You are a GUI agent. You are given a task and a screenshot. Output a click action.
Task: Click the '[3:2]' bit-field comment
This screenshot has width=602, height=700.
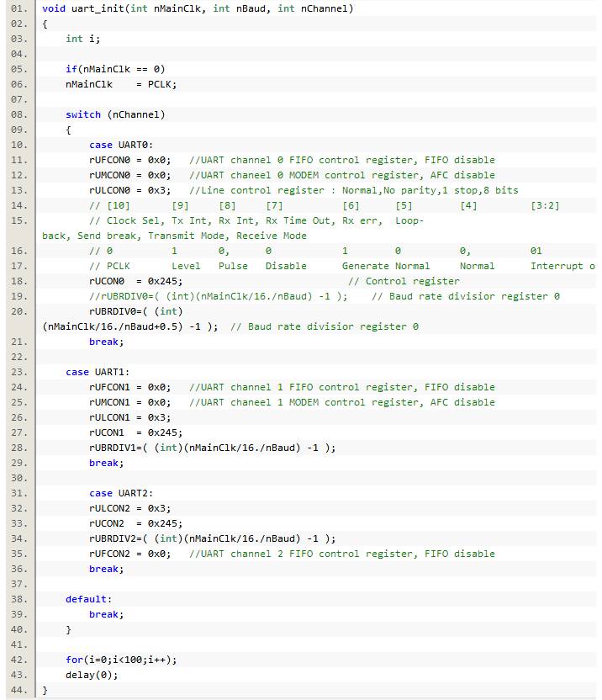coord(545,206)
